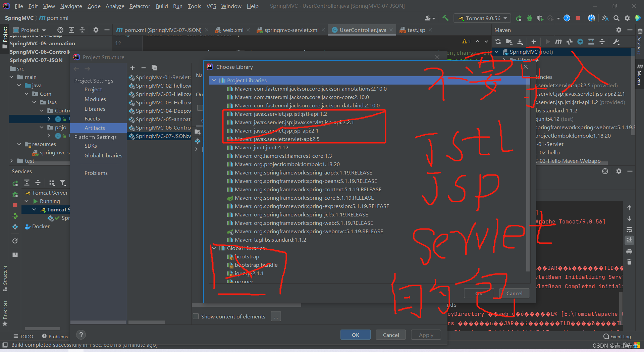The width and height of the screenshot is (644, 352).
Task: Click the Services panel stop icon
Action: tap(15, 205)
